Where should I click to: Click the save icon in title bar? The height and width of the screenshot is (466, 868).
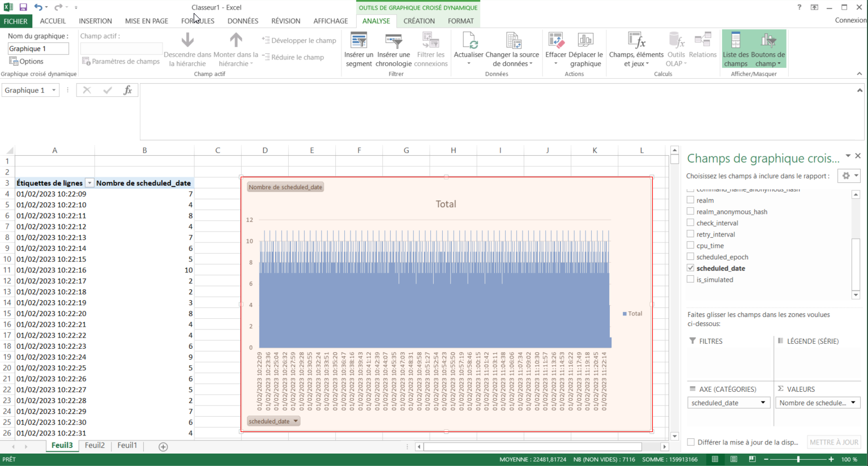pos(23,7)
